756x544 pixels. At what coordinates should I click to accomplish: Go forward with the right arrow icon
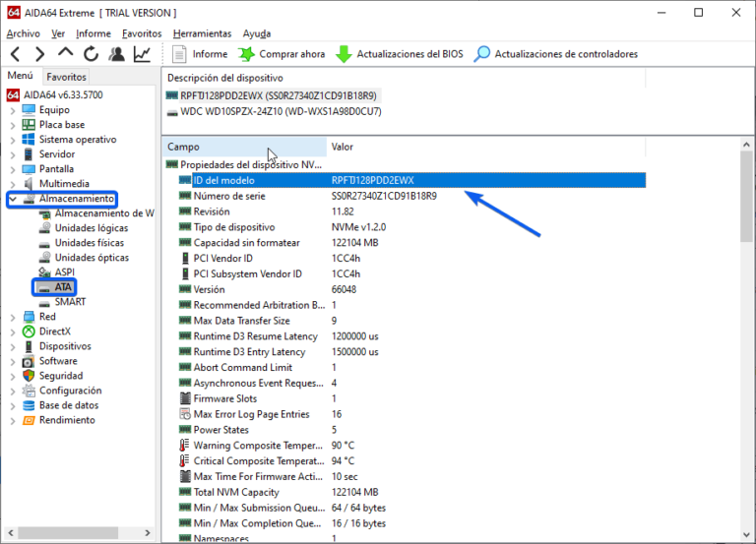coord(40,54)
